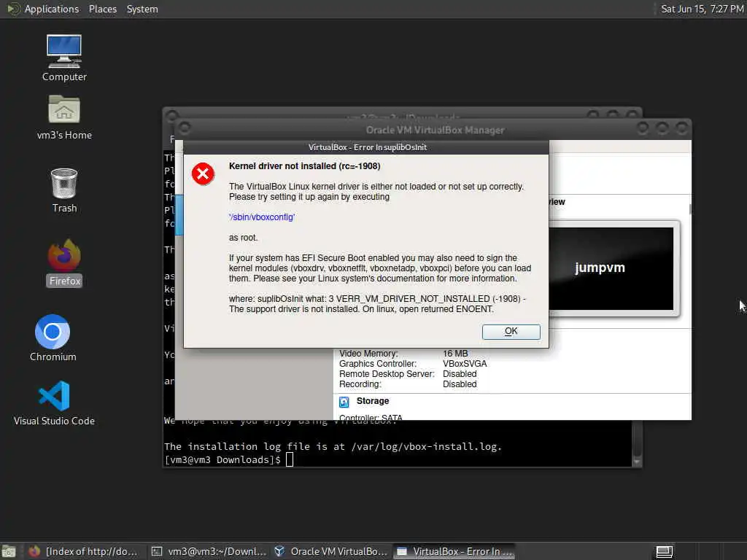Open the Places menu

click(x=102, y=9)
